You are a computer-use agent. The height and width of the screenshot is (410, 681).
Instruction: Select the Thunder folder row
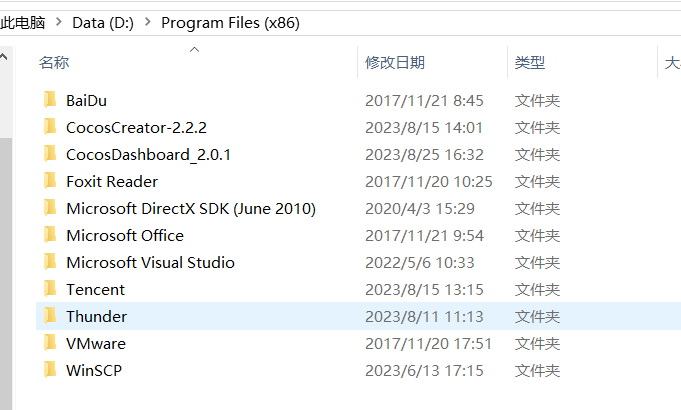coord(300,316)
